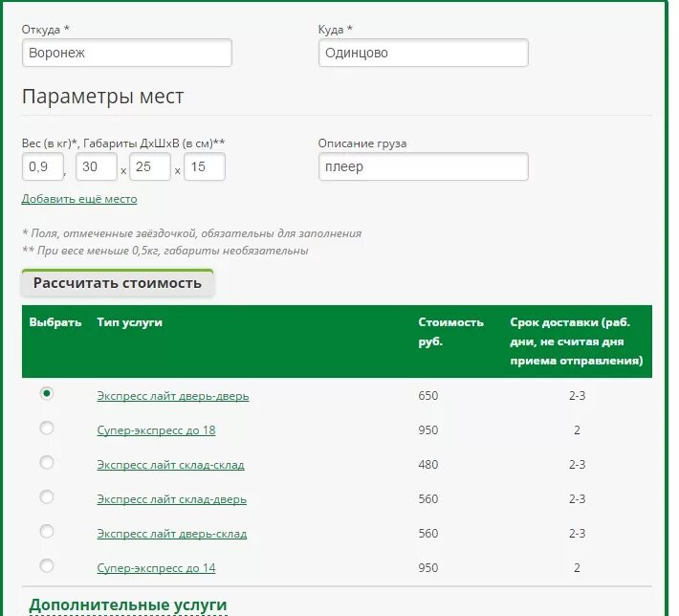The width and height of the screenshot is (679, 616).
Task: Click the note about обязательны для заполнения
Action: coord(191,233)
